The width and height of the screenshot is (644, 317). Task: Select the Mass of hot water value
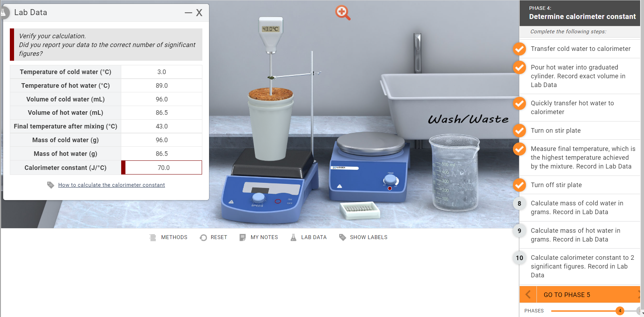point(162,154)
